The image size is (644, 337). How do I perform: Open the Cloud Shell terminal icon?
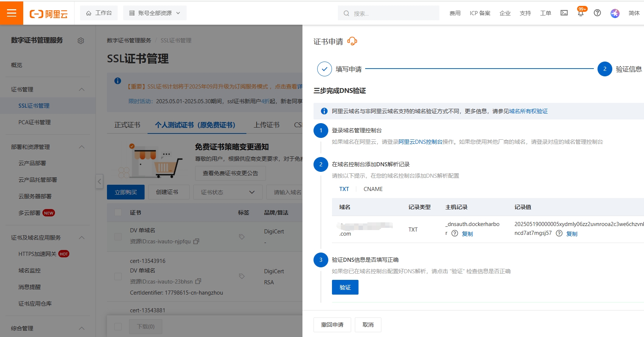click(x=564, y=13)
